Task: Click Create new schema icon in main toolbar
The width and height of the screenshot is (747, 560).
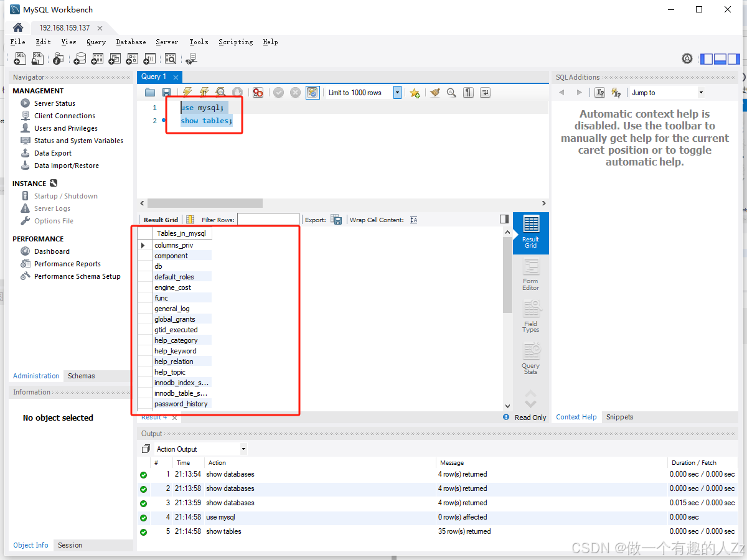Action: (x=80, y=58)
